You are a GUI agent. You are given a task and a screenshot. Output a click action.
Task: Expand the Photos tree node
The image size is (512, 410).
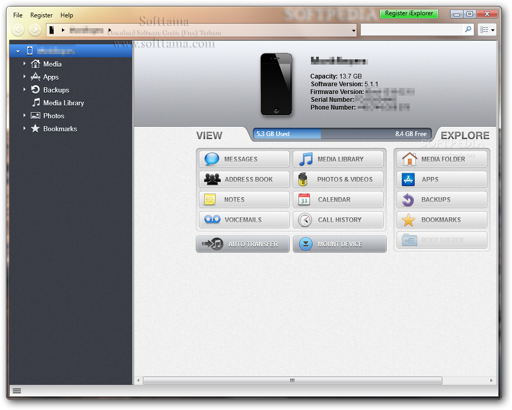click(x=24, y=115)
